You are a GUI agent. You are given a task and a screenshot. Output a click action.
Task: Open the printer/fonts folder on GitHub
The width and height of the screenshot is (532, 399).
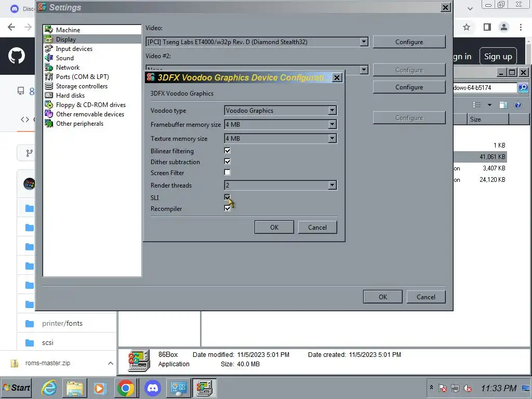[x=62, y=323]
